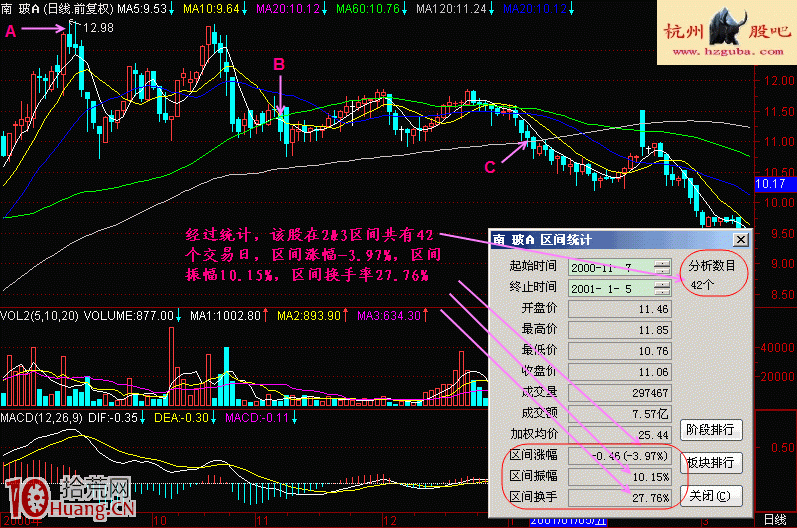Click the 区间换手 value 27.76%
The image size is (797, 528).
pos(620,498)
